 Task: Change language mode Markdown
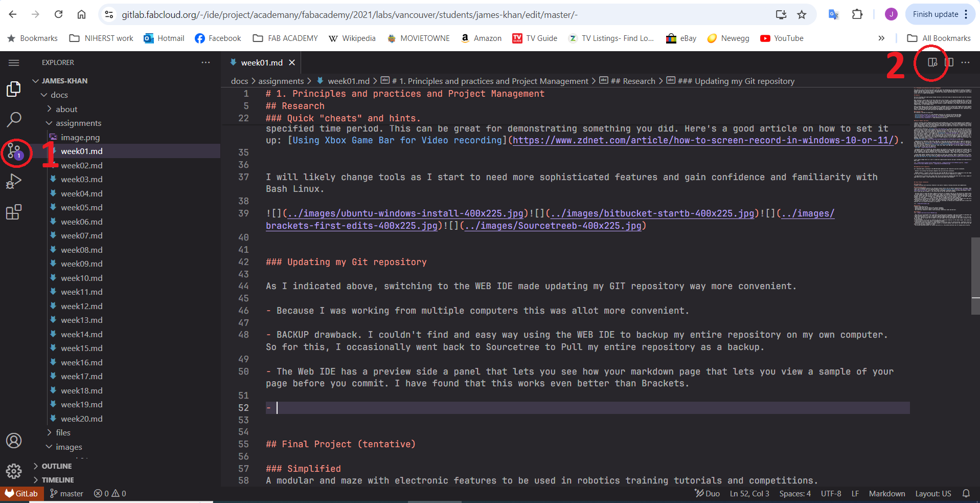coord(887,494)
